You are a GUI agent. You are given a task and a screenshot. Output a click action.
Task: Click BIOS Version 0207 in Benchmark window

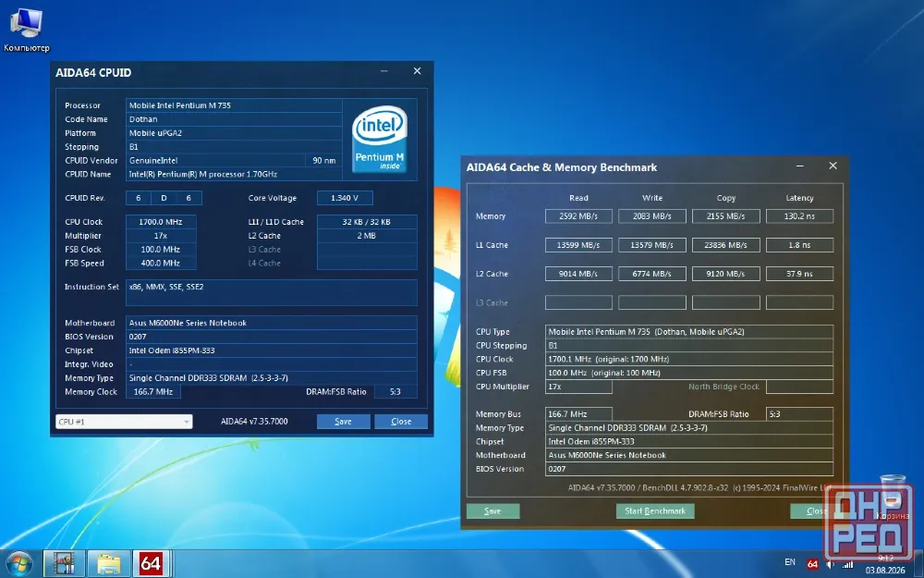pyautogui.click(x=689, y=470)
